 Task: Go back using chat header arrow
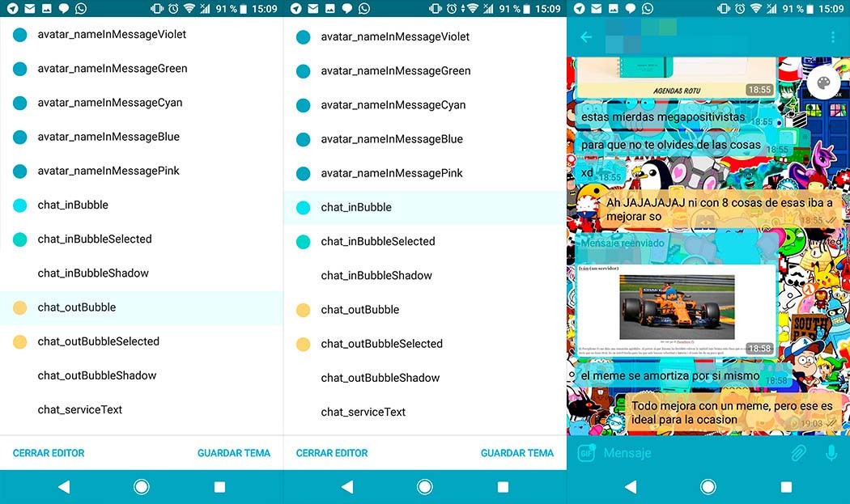(586, 37)
